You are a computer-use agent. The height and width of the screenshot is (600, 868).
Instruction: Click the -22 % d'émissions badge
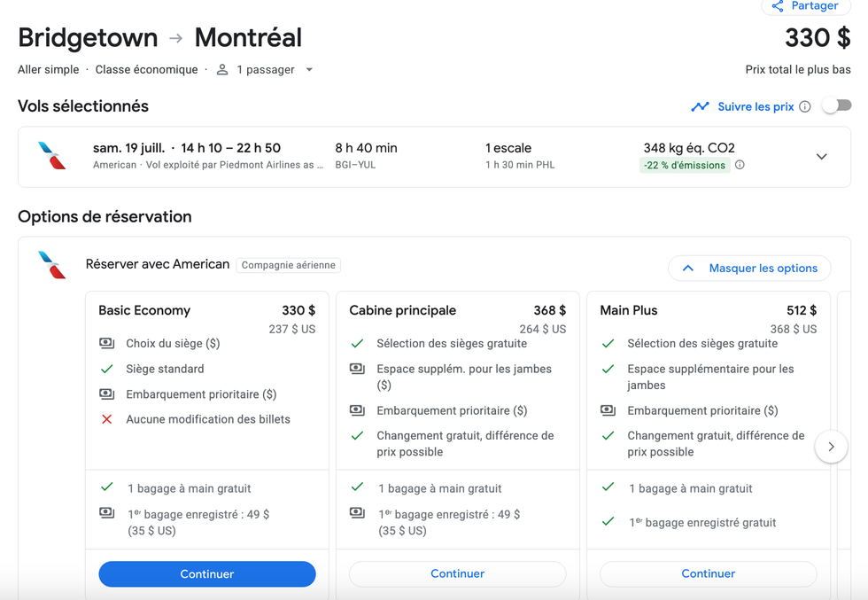[x=685, y=166]
